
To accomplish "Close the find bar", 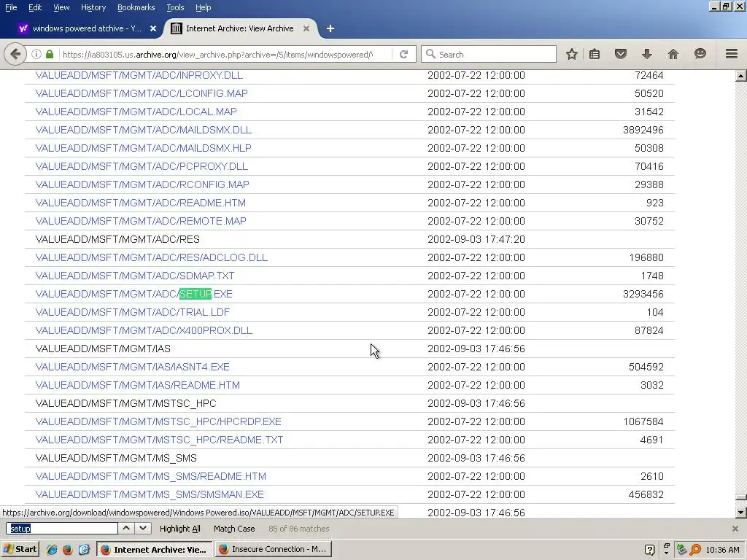I will pyautogui.click(x=735, y=529).
